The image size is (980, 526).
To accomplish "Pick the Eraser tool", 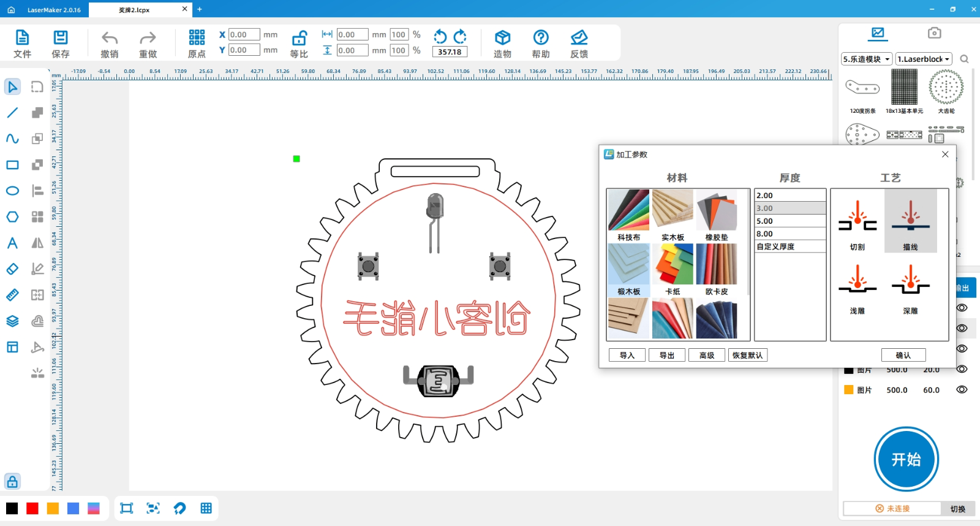I will pos(12,269).
